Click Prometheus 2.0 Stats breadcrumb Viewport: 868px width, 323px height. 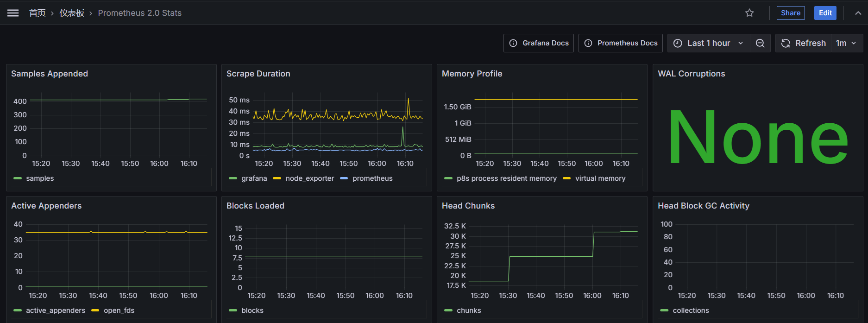(x=139, y=13)
